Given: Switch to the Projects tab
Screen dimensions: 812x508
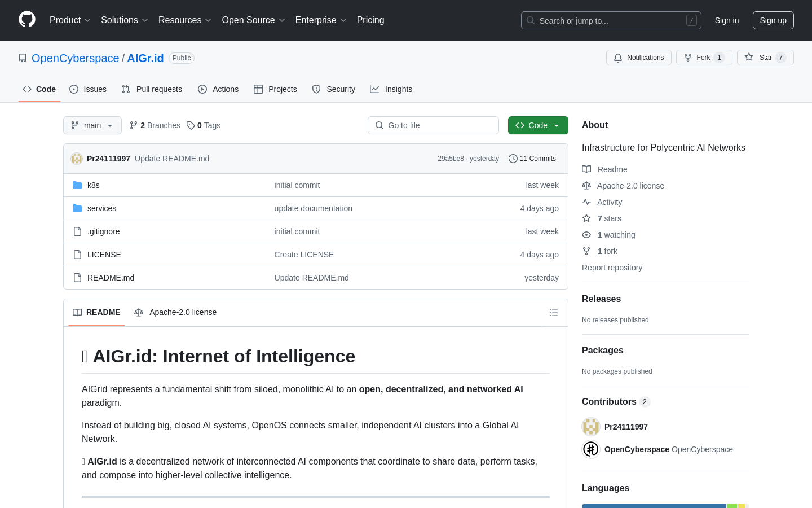Looking at the screenshot, I should coord(275,89).
